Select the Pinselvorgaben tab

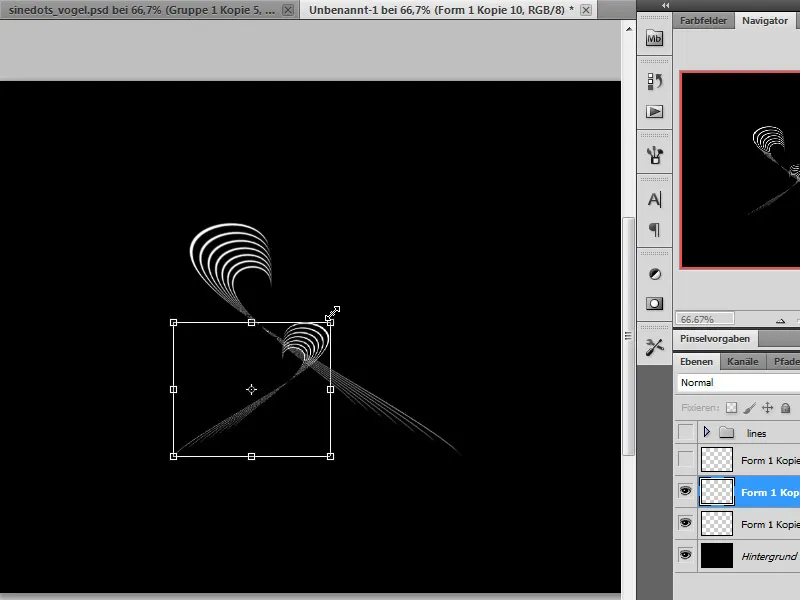pyautogui.click(x=715, y=339)
